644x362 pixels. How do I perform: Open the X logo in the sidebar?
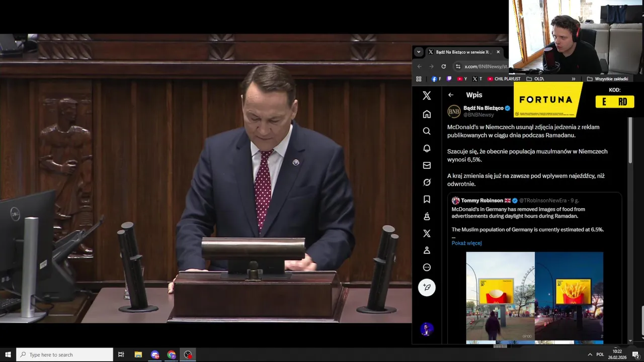427,96
